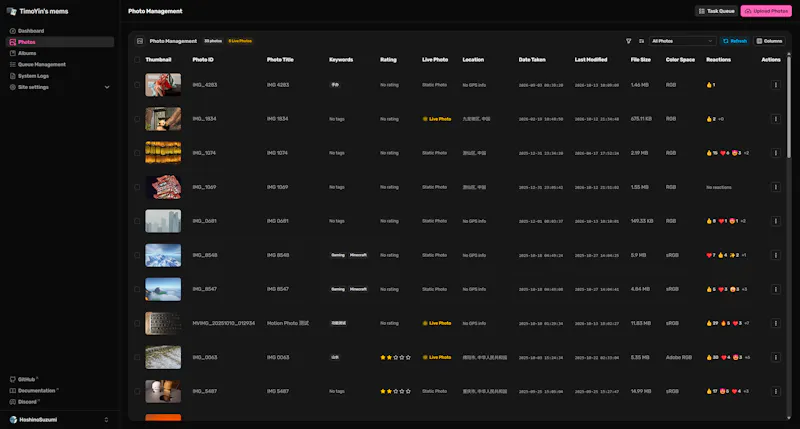The width and height of the screenshot is (800, 429).
Task: Click the File Size column header
Action: click(x=640, y=60)
